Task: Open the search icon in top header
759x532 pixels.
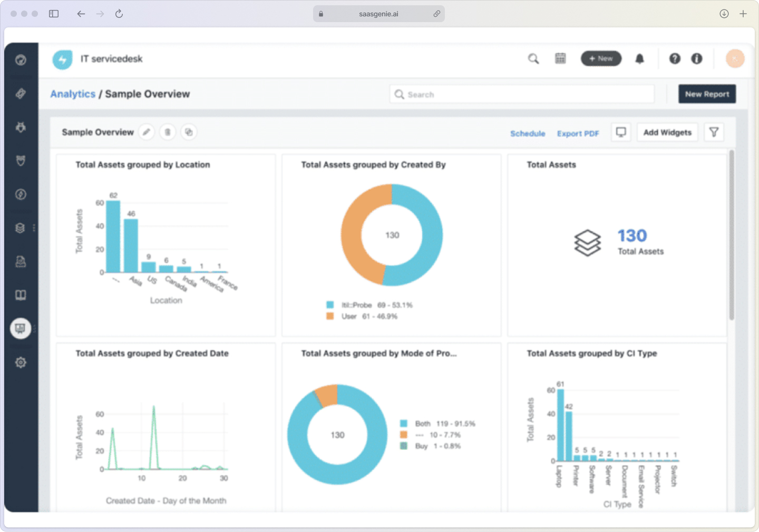Action: point(533,58)
